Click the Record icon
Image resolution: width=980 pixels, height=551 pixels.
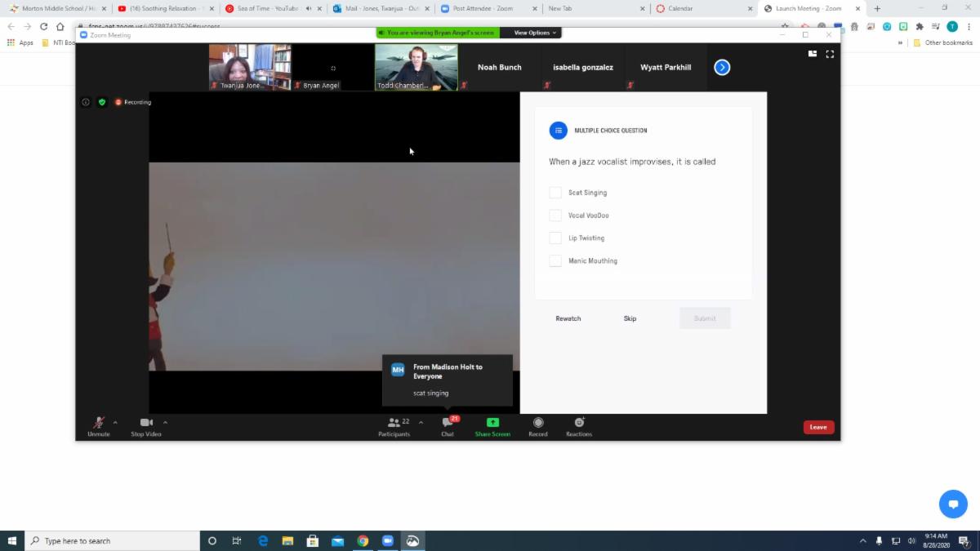(x=538, y=423)
